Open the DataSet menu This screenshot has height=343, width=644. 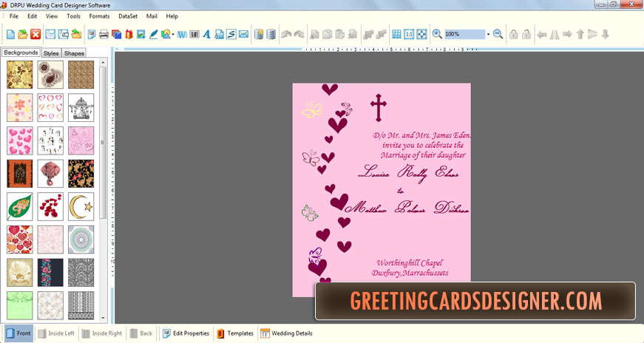pyautogui.click(x=129, y=16)
